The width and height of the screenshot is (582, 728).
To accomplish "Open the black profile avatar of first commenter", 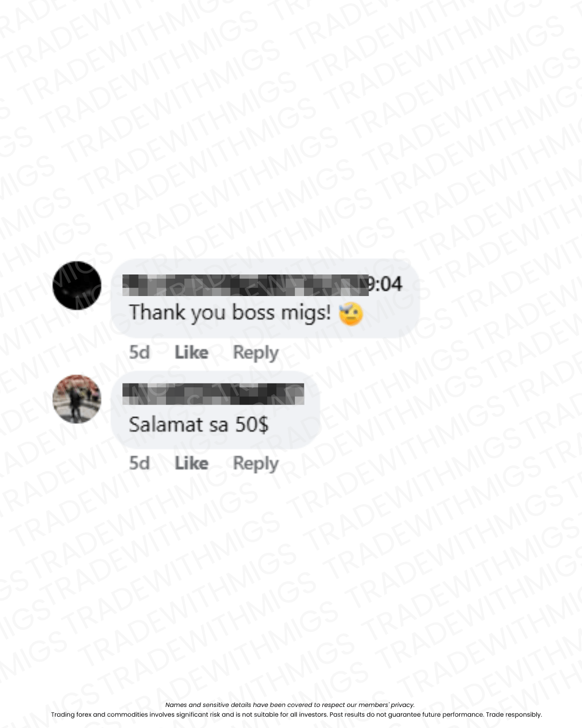I will [x=77, y=286].
